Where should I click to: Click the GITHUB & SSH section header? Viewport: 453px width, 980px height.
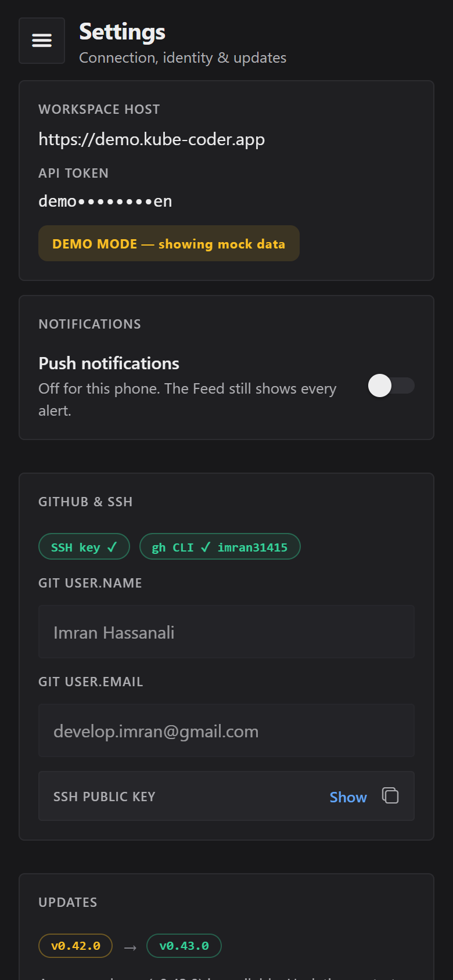click(85, 502)
